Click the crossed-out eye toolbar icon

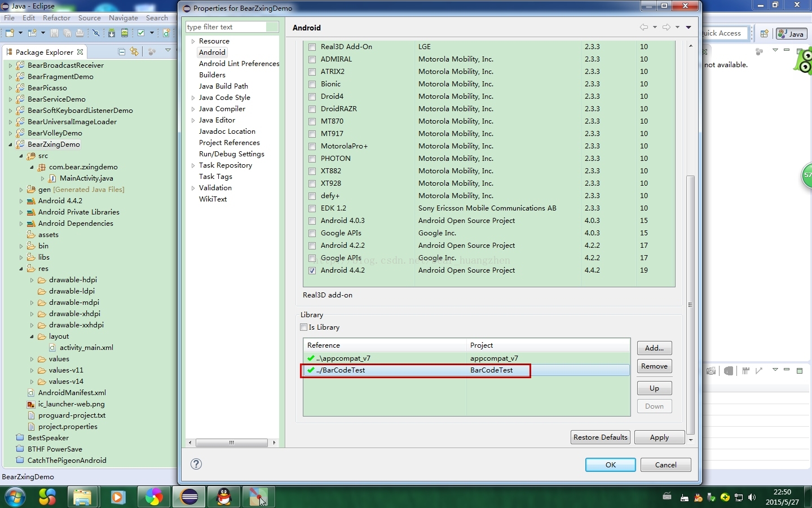click(96, 33)
